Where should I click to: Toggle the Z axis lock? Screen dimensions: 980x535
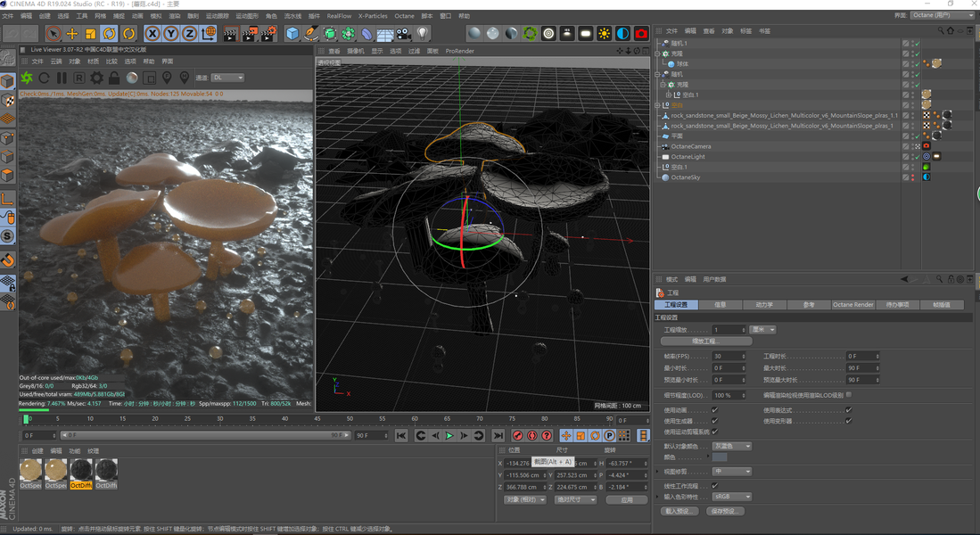point(189,33)
